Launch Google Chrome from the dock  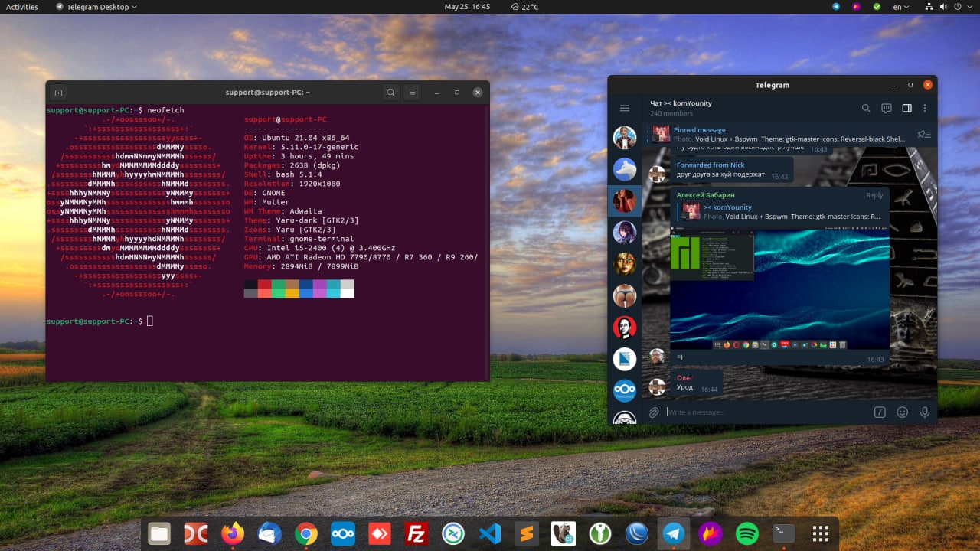tap(306, 533)
